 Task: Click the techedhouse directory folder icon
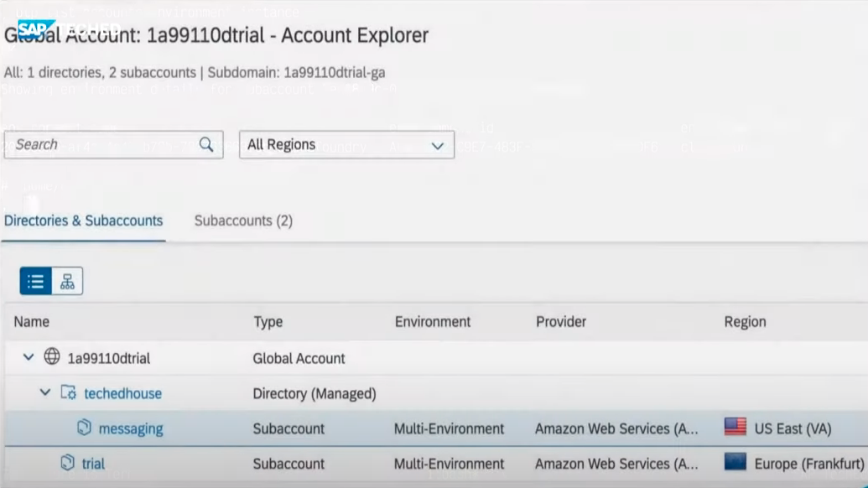69,393
